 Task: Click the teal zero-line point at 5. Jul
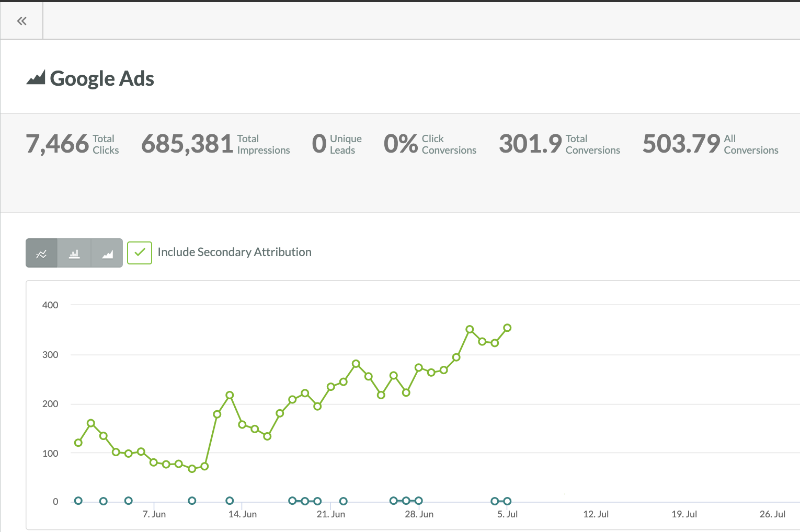[507, 501]
